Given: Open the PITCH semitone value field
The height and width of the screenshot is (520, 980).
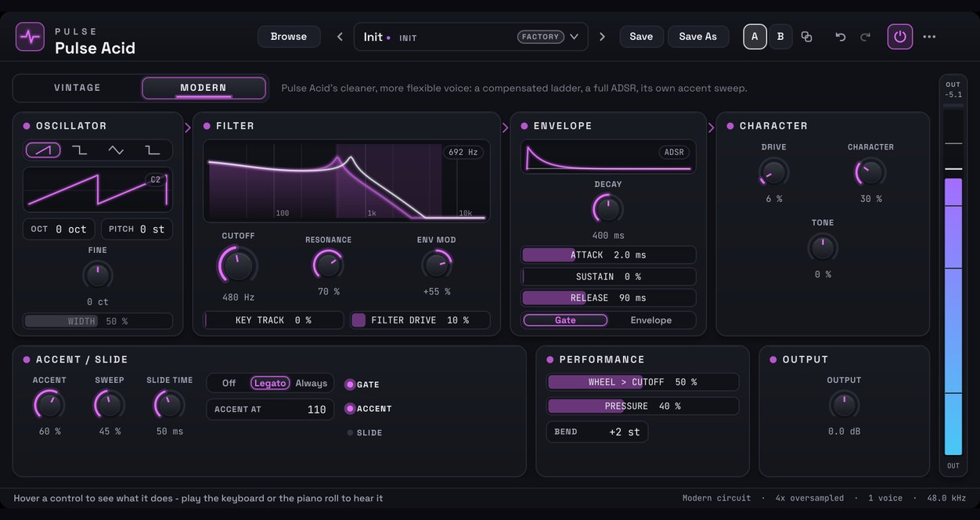Looking at the screenshot, I should [x=137, y=229].
